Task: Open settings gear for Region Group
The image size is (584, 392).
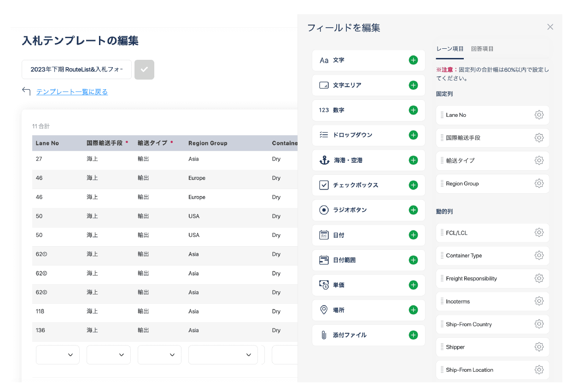Action: pyautogui.click(x=539, y=184)
